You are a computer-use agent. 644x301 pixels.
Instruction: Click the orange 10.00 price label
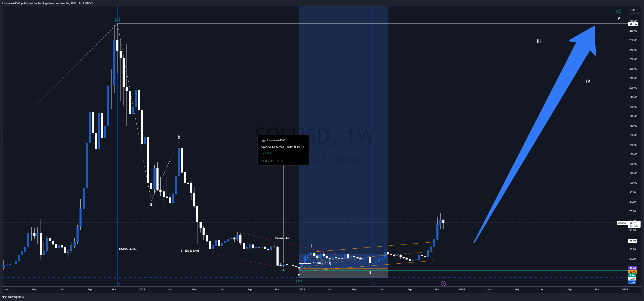[x=633, y=272]
